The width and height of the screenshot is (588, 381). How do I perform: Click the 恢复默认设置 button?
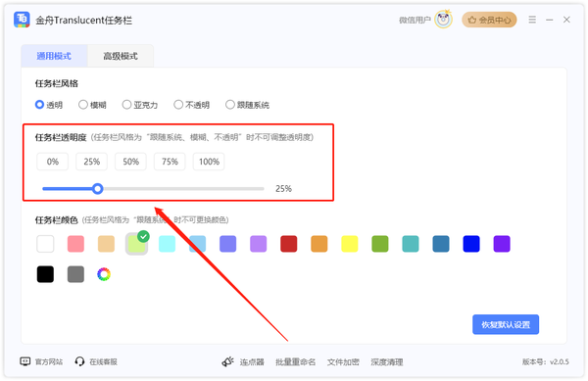click(506, 324)
